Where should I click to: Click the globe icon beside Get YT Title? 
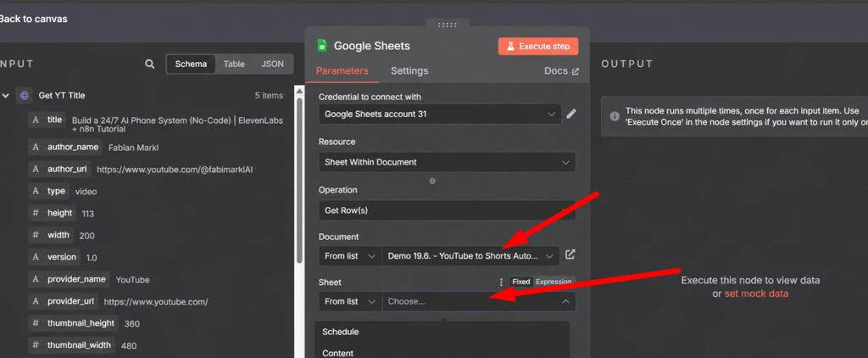pyautogui.click(x=25, y=95)
